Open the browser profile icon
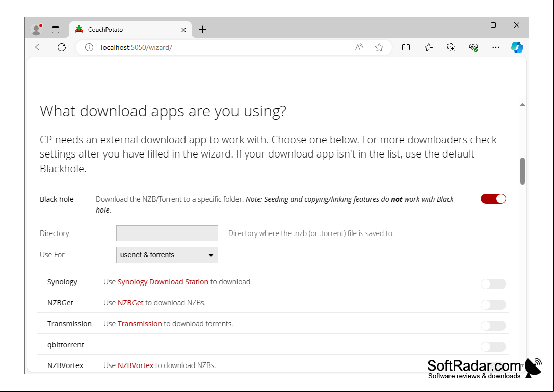The width and height of the screenshot is (554, 392). (x=36, y=30)
